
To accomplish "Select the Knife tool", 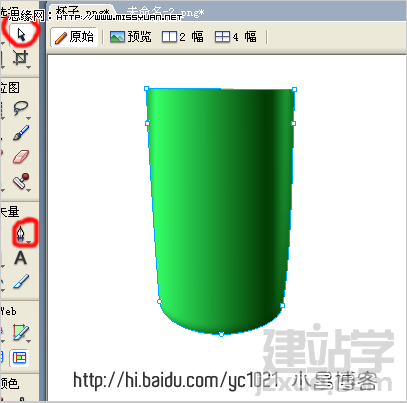I will [21, 282].
